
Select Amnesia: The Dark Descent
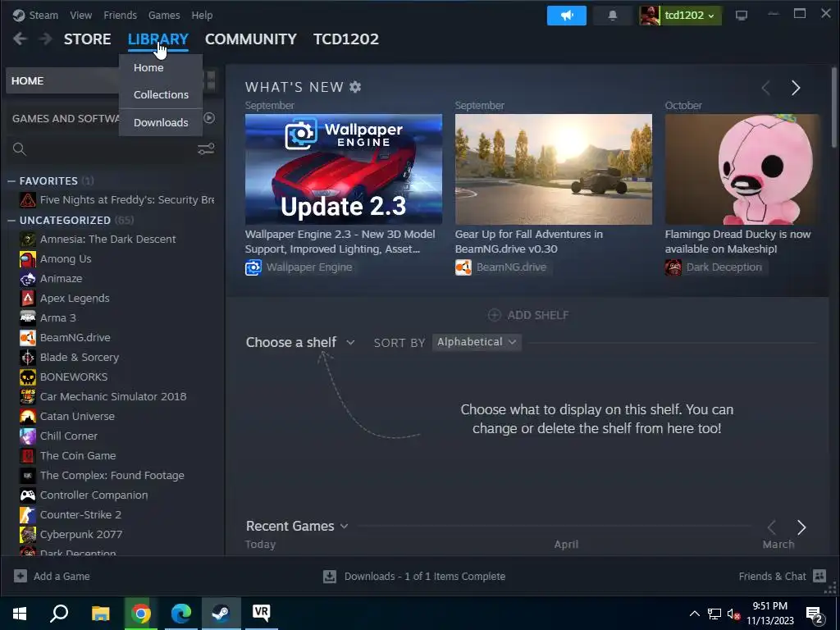(107, 240)
